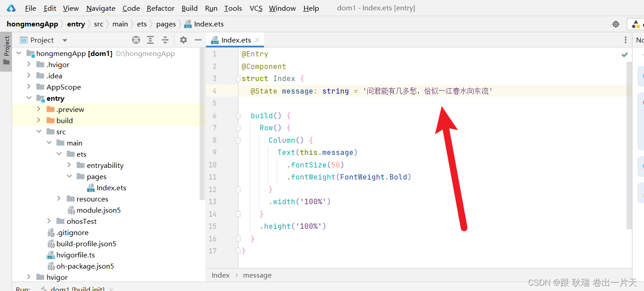
Task: Click the Expand All icon
Action: [150, 40]
